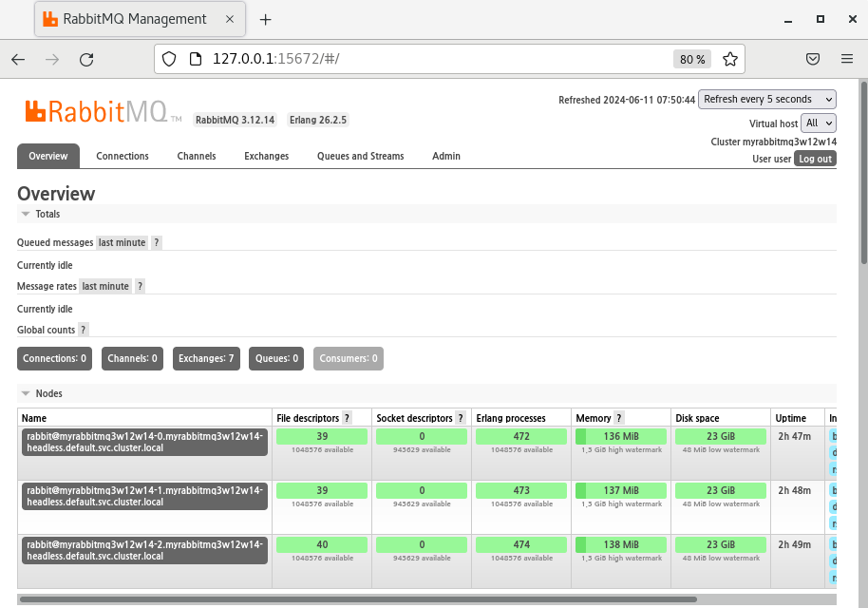Open the Admin tab

(x=446, y=156)
